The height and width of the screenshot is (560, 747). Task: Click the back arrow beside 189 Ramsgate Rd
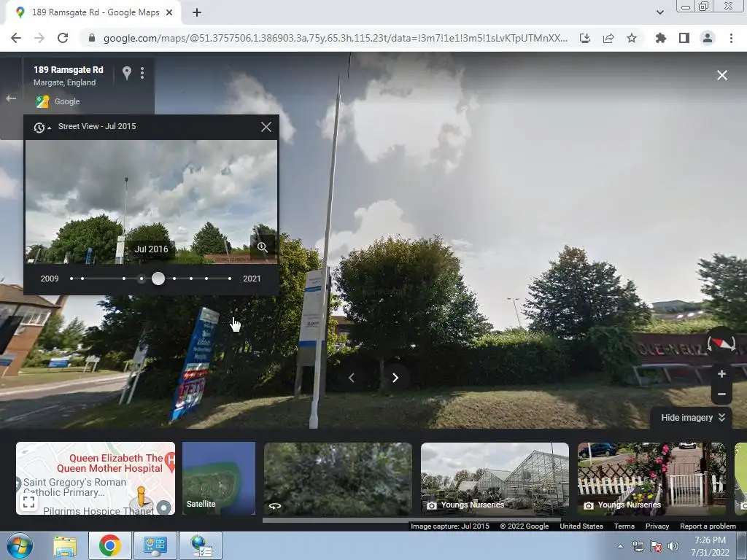click(11, 98)
